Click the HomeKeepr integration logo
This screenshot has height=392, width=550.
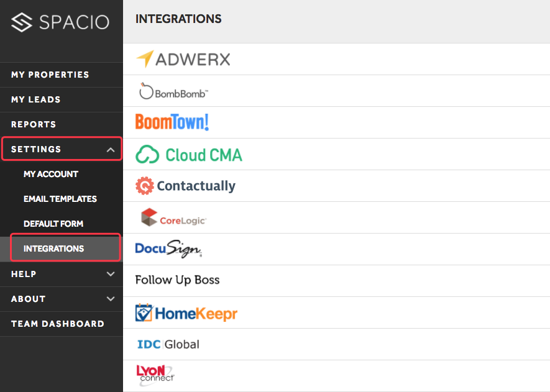click(186, 313)
